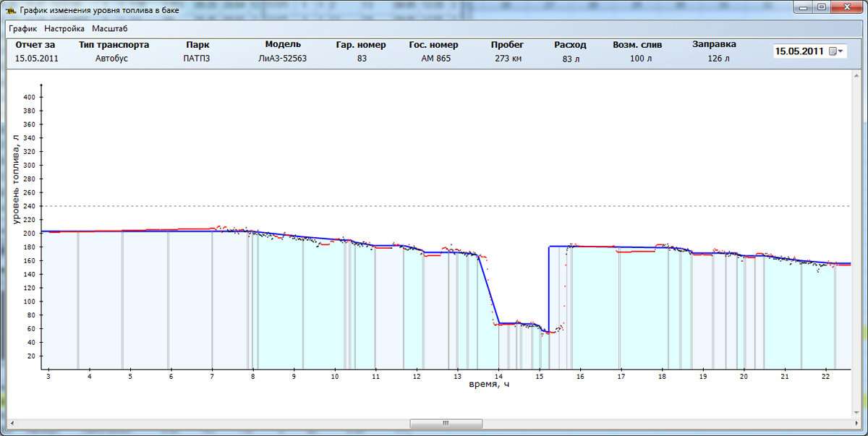Click the 240 label on fuel axis

click(x=30, y=206)
